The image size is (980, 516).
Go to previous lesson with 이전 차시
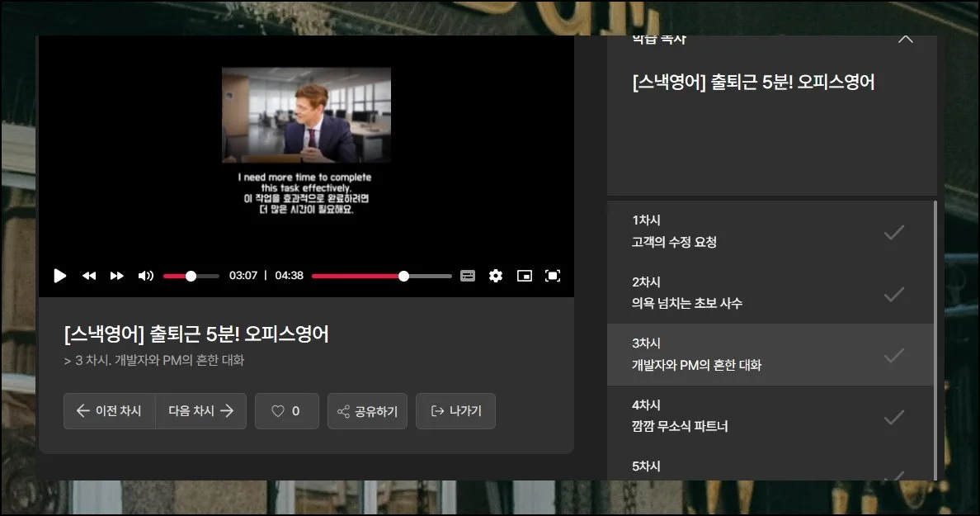pos(110,411)
